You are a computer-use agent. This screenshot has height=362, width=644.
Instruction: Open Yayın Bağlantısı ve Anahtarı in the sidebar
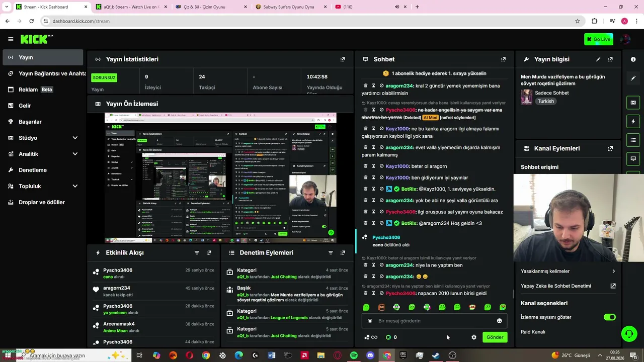[x=43, y=73]
